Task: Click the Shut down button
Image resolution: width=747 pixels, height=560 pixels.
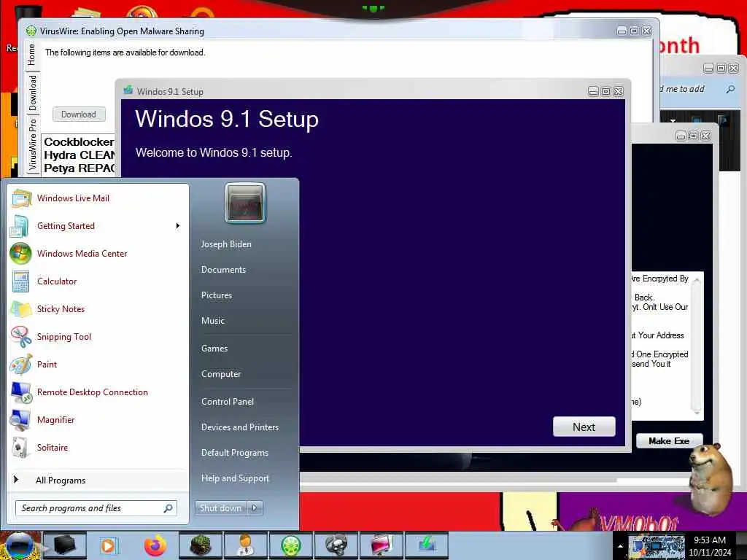Action: 221,508
